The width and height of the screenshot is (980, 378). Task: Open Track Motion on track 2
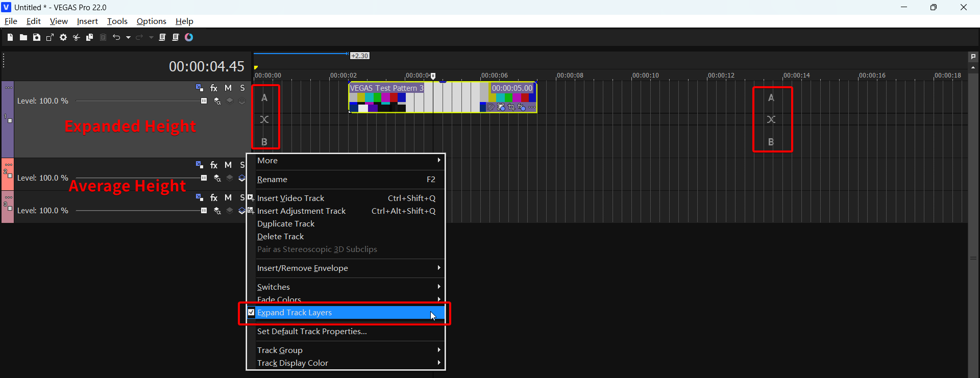[200, 165]
